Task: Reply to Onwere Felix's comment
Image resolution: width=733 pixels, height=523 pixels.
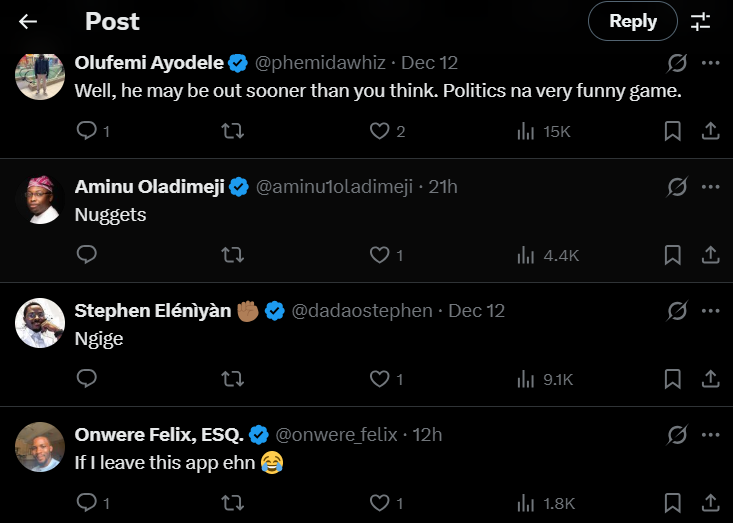Action: (87, 503)
